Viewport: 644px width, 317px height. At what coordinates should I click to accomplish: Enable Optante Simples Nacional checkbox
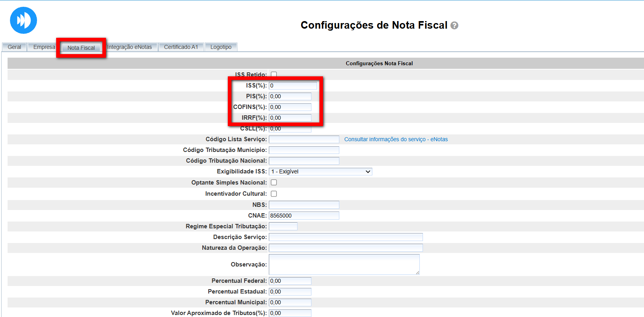click(x=274, y=183)
